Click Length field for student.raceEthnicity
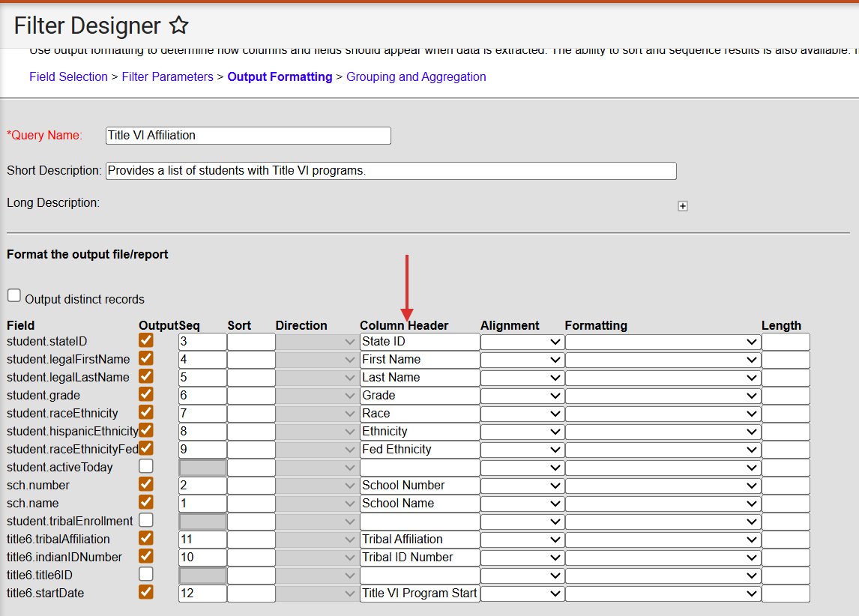The width and height of the screenshot is (859, 616). coord(786,414)
